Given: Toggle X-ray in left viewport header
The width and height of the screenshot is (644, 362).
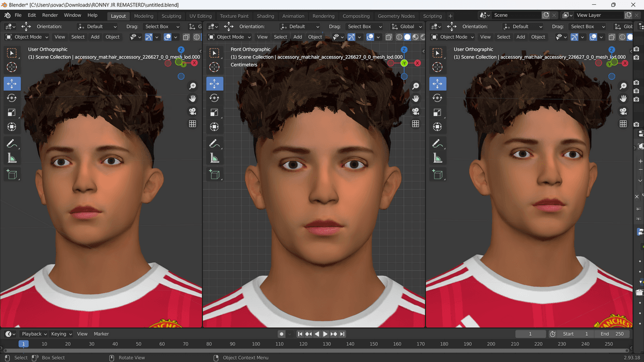Looking at the screenshot, I should coord(186,37).
